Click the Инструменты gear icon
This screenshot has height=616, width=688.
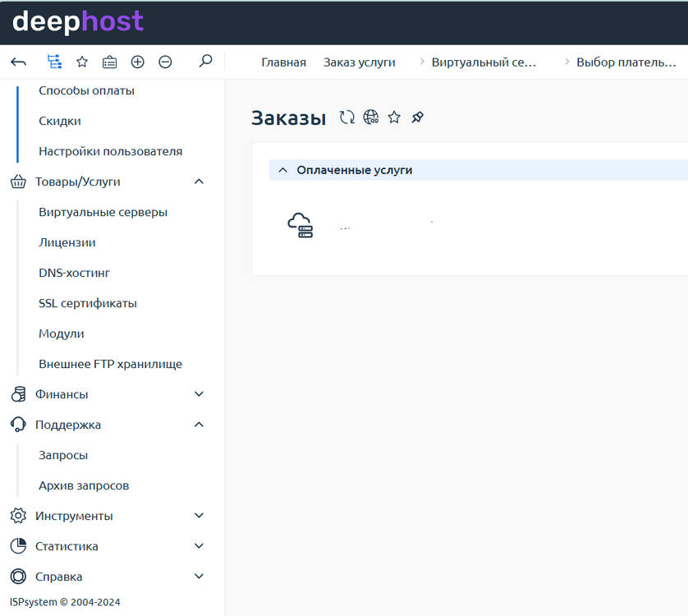coord(18,516)
